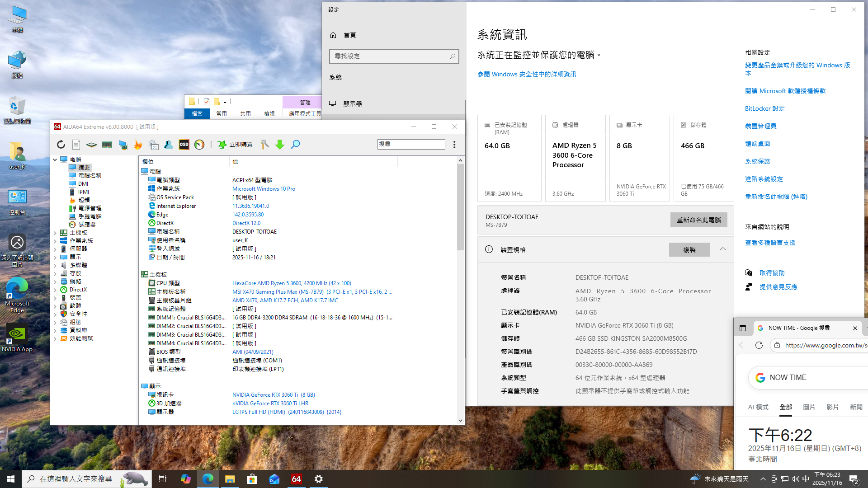Image resolution: width=868 pixels, height=488 pixels.
Task: Expand the 作業系統 tree node
Action: pyautogui.click(x=55, y=241)
